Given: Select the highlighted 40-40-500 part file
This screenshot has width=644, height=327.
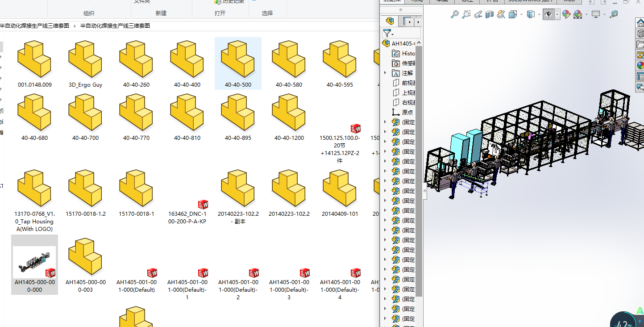Looking at the screenshot, I should click(238, 63).
